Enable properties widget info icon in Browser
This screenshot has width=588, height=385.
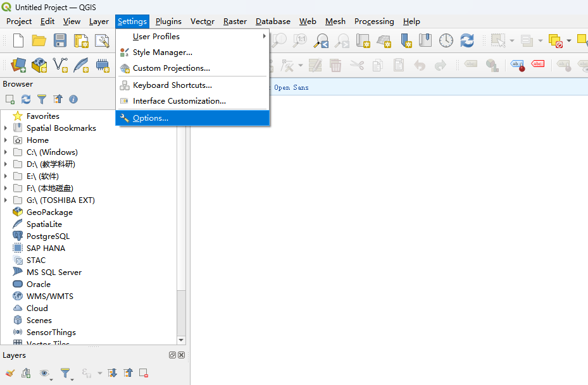73,99
